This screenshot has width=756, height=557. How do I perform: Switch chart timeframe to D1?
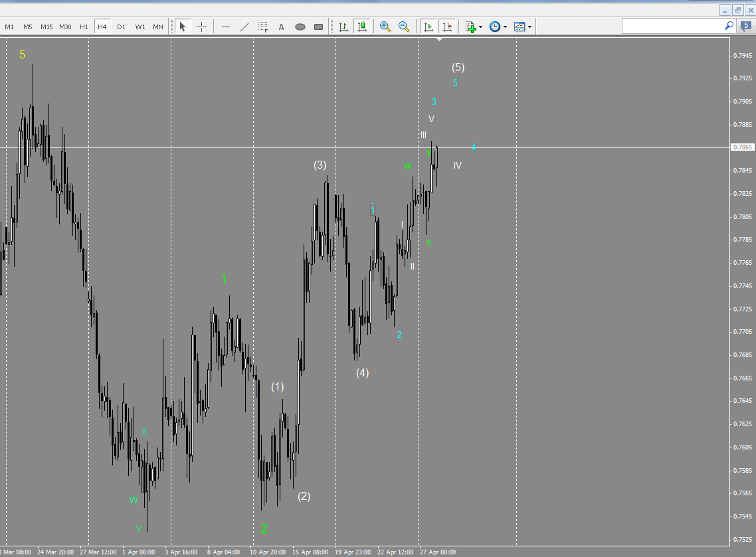click(x=121, y=27)
